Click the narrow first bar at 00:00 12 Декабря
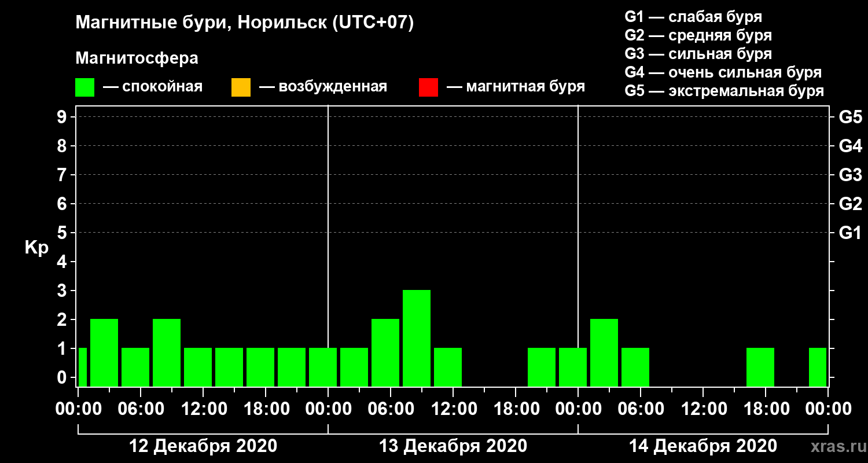868x463 pixels. coord(82,367)
